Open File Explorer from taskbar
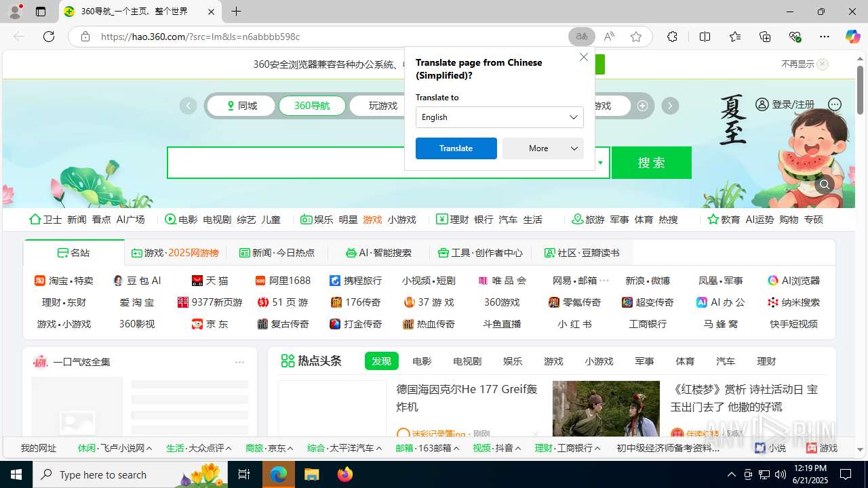 pos(311,474)
